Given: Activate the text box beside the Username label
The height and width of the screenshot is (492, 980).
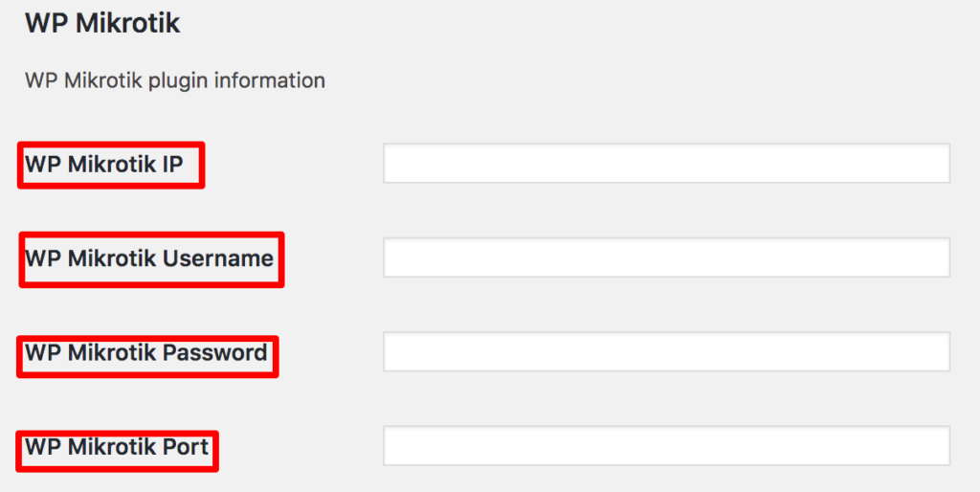Looking at the screenshot, I should (666, 258).
